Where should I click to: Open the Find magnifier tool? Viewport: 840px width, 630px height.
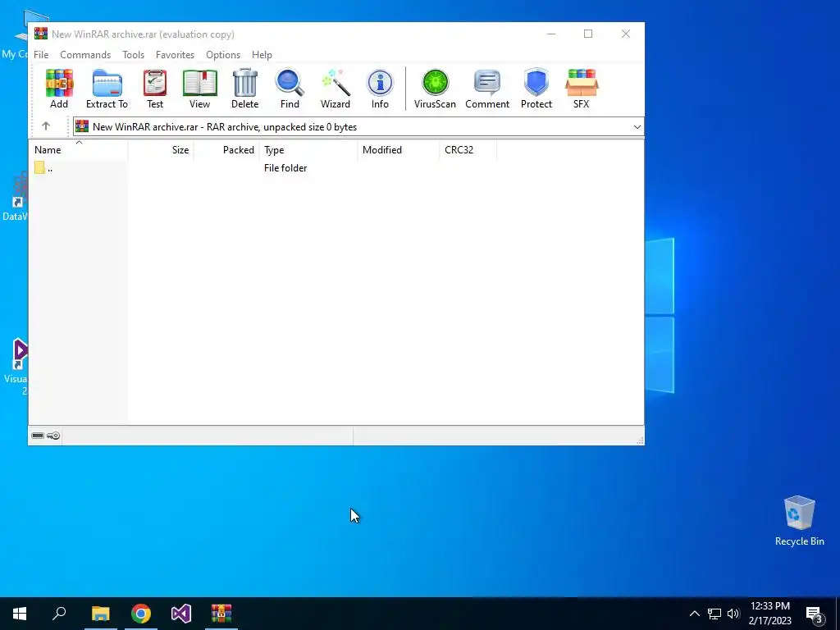pos(290,89)
